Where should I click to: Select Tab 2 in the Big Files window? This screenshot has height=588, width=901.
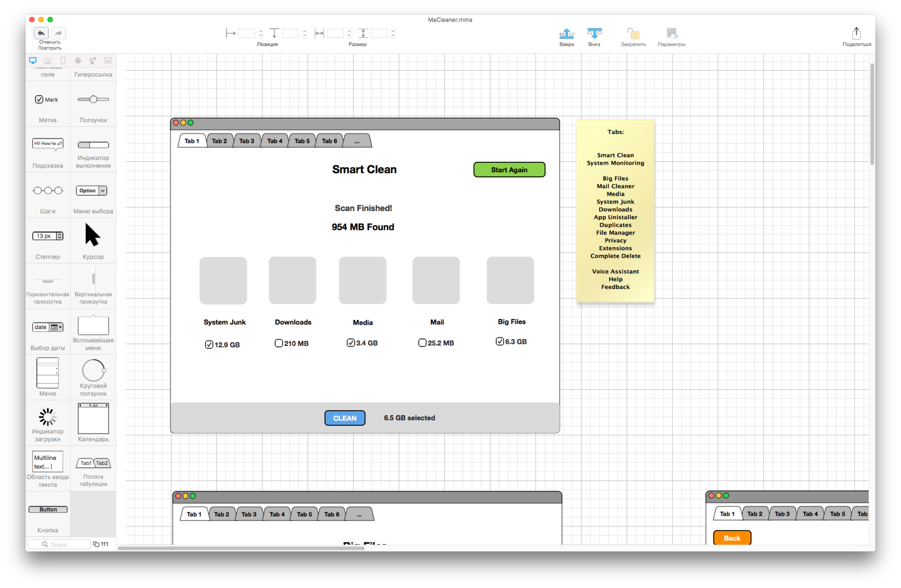click(x=221, y=514)
